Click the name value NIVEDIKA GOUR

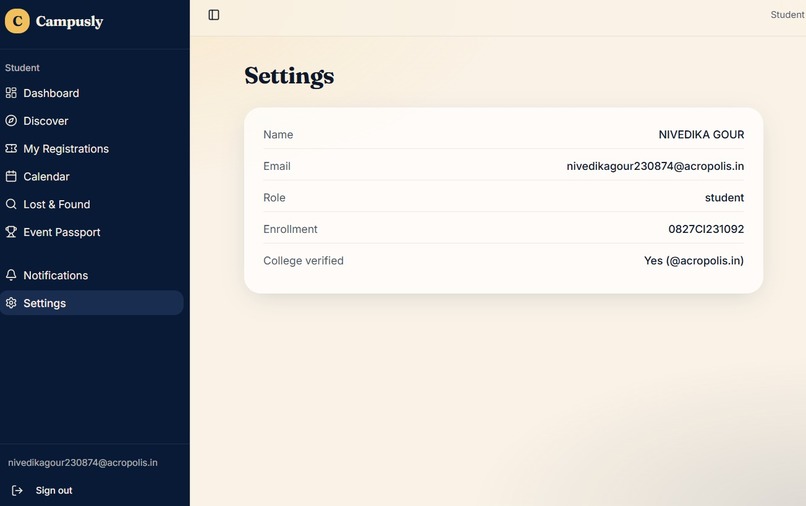pos(701,134)
